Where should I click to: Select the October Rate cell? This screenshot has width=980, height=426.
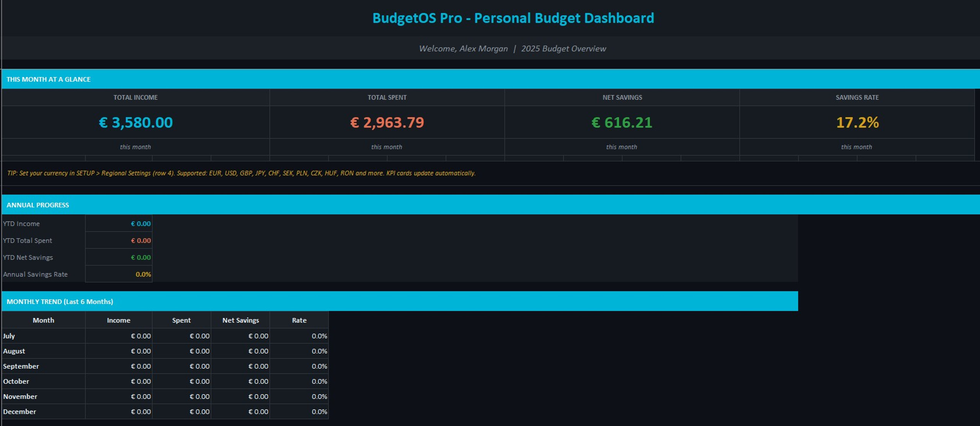pyautogui.click(x=299, y=381)
